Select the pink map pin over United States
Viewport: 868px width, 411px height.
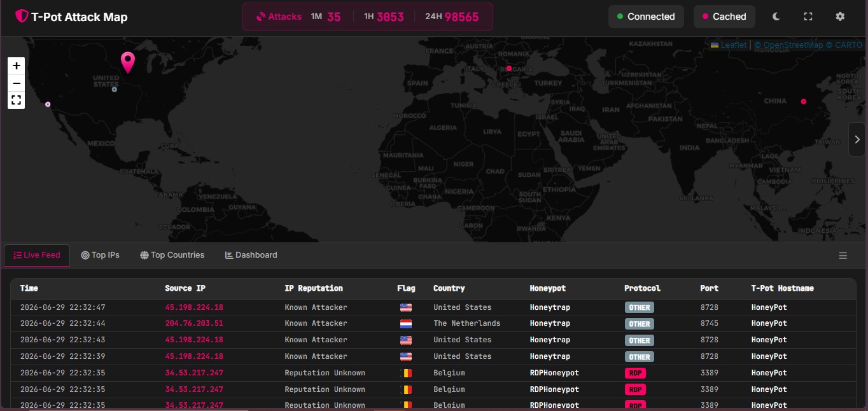pyautogui.click(x=128, y=62)
